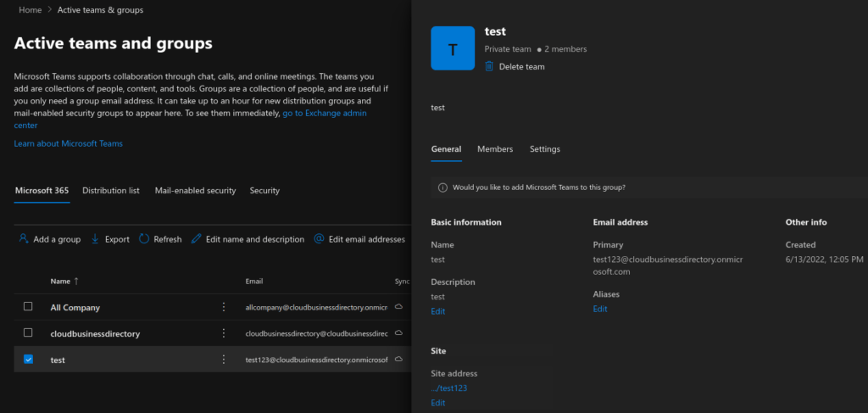
Task: Open the three-dot menu for All Company
Action: (x=224, y=307)
